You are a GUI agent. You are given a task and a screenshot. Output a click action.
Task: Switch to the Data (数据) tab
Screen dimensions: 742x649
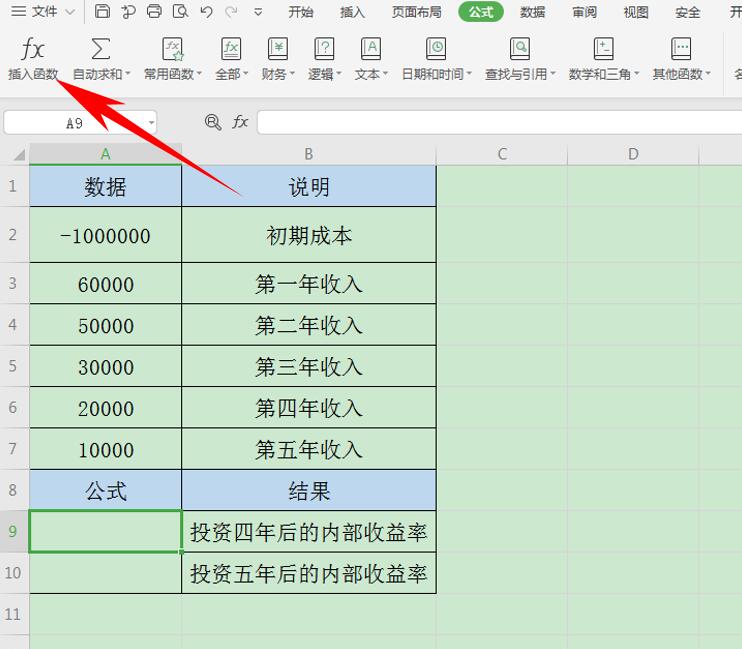532,11
